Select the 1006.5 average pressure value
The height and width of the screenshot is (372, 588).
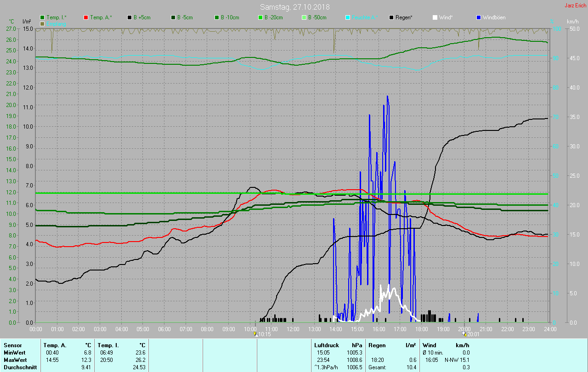[x=354, y=367]
